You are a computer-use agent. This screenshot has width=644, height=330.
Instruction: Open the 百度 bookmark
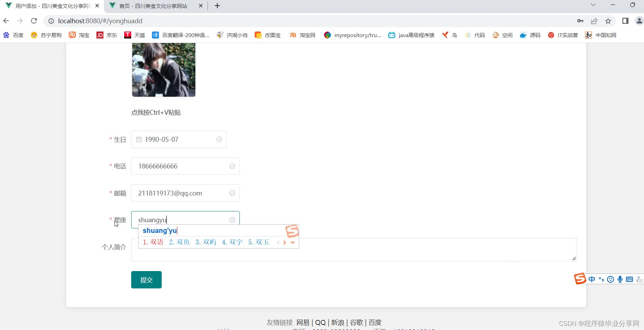click(14, 35)
